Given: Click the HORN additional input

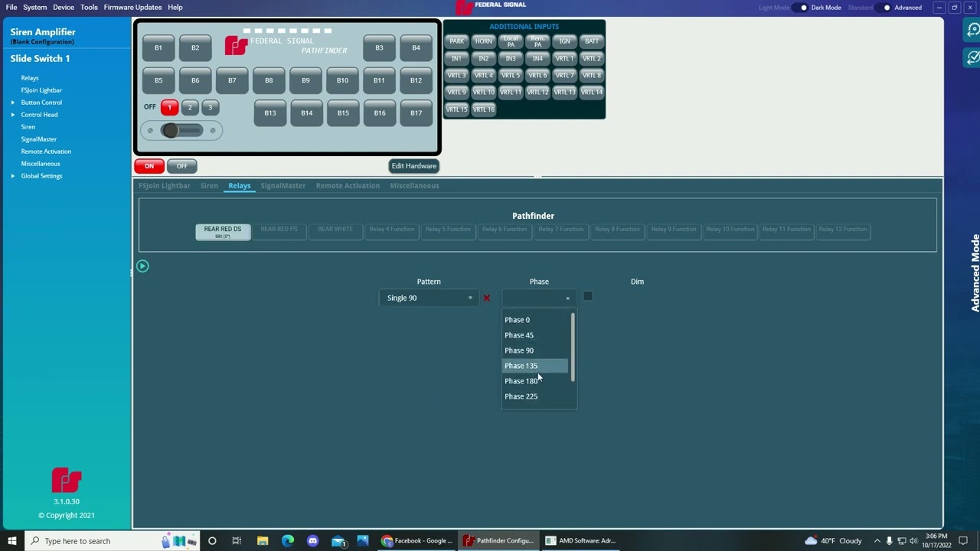Looking at the screenshot, I should click(x=484, y=41).
